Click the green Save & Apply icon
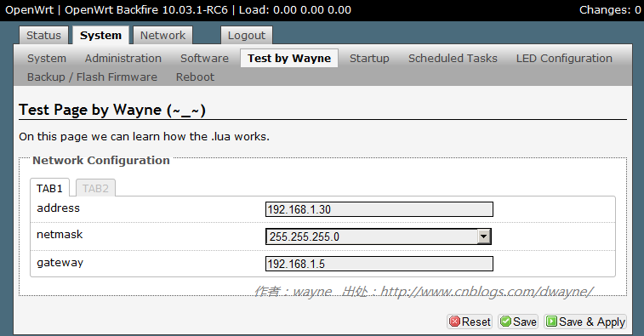The image size is (644, 336). point(551,322)
